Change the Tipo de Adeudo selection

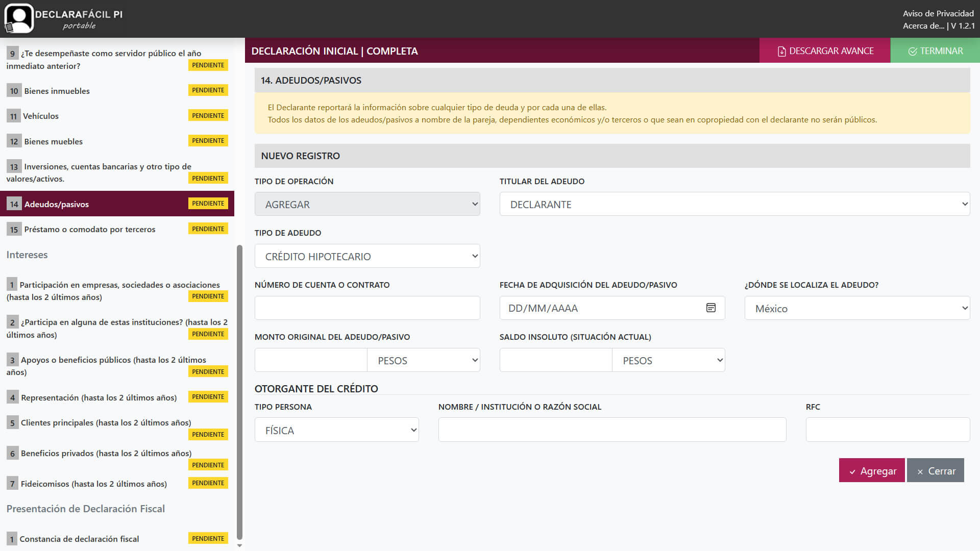(x=367, y=256)
